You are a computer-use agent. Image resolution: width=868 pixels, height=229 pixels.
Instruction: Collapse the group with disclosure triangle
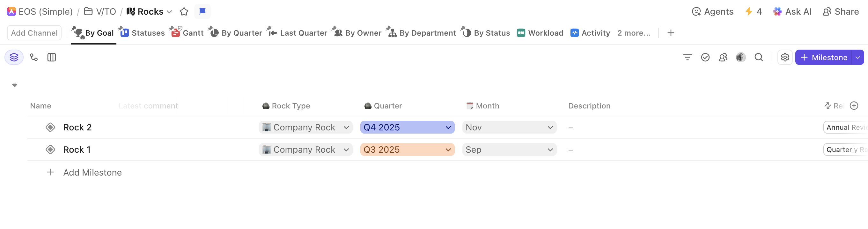click(14, 85)
